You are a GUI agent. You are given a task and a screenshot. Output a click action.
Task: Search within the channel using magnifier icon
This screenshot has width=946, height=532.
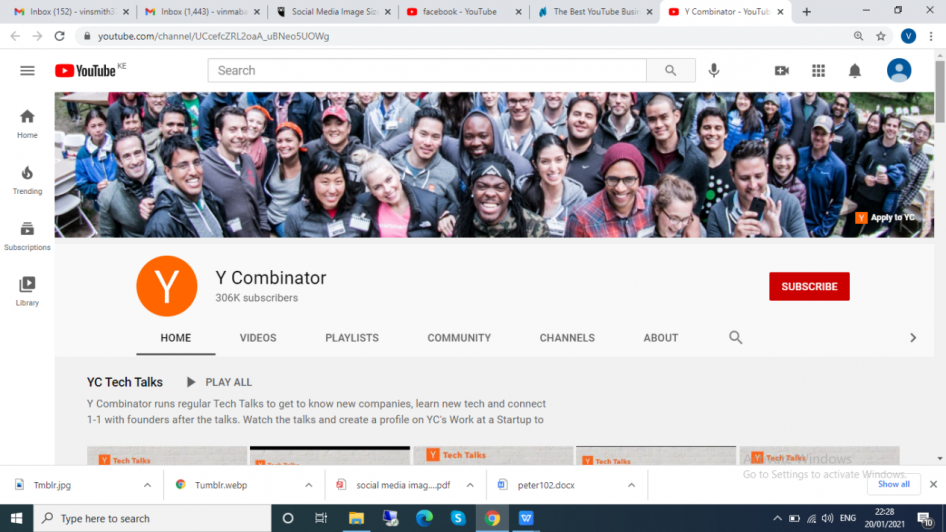coord(735,337)
